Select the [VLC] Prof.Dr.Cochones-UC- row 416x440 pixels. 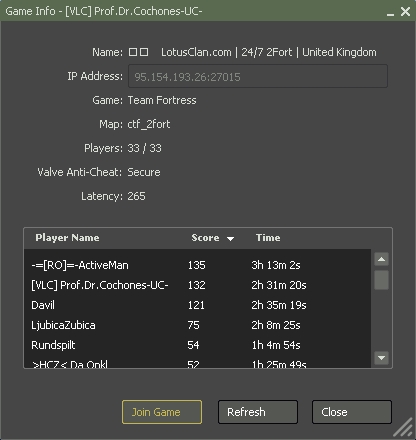(x=197, y=285)
